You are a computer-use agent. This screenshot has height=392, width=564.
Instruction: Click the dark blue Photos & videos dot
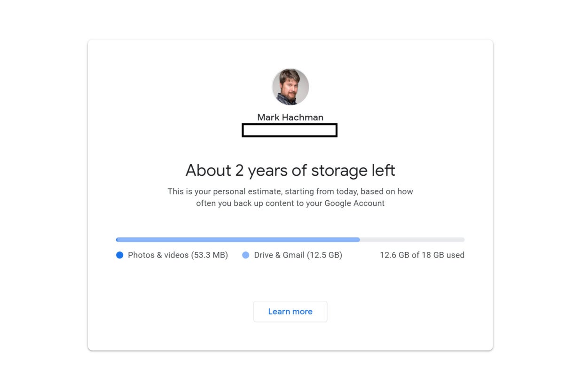click(x=120, y=255)
